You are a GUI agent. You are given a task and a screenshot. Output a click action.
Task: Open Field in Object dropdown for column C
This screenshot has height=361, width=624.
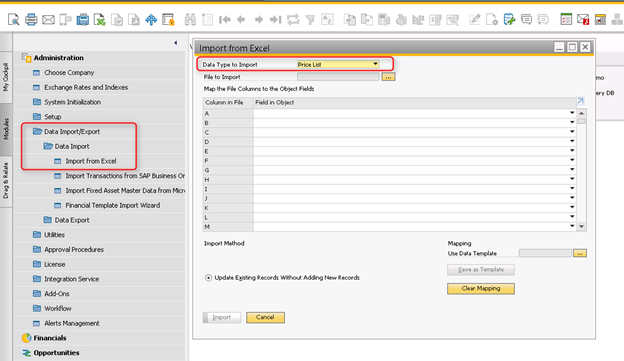point(572,132)
